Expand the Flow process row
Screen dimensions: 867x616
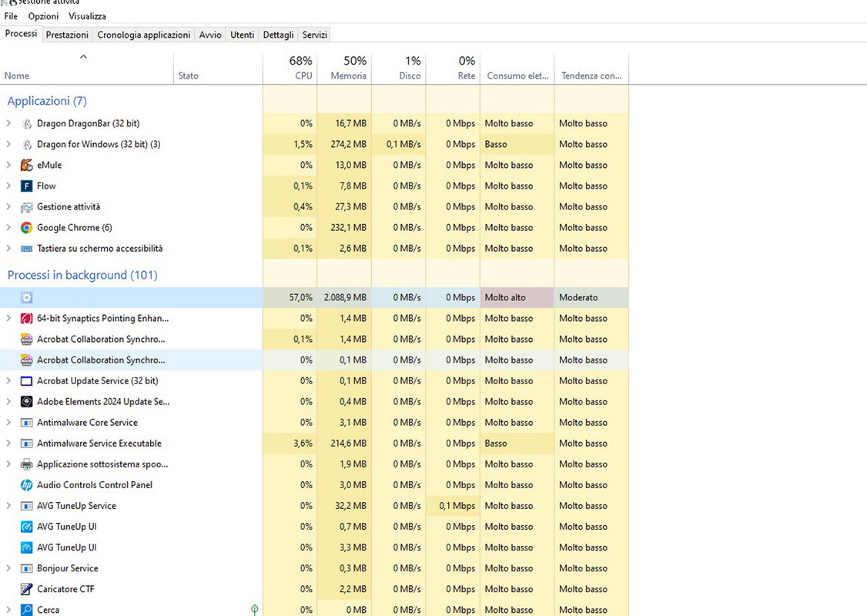pos(8,186)
